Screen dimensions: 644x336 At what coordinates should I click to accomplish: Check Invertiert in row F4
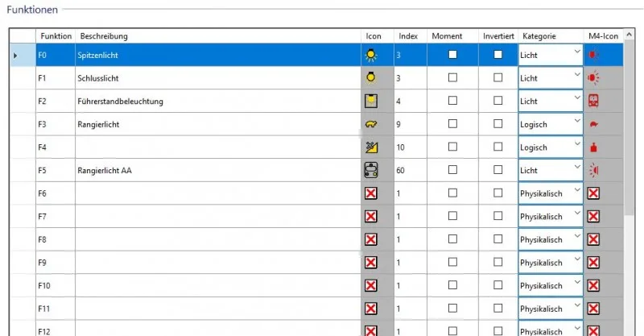(x=497, y=147)
